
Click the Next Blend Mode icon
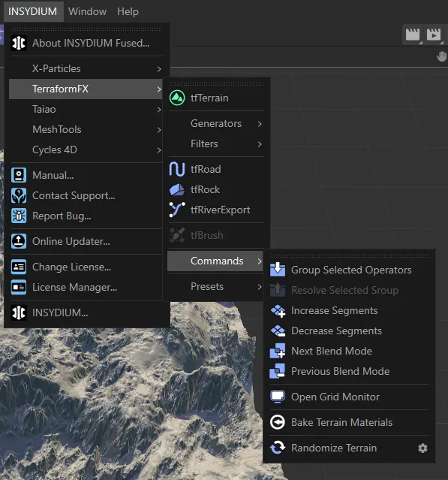(x=278, y=351)
